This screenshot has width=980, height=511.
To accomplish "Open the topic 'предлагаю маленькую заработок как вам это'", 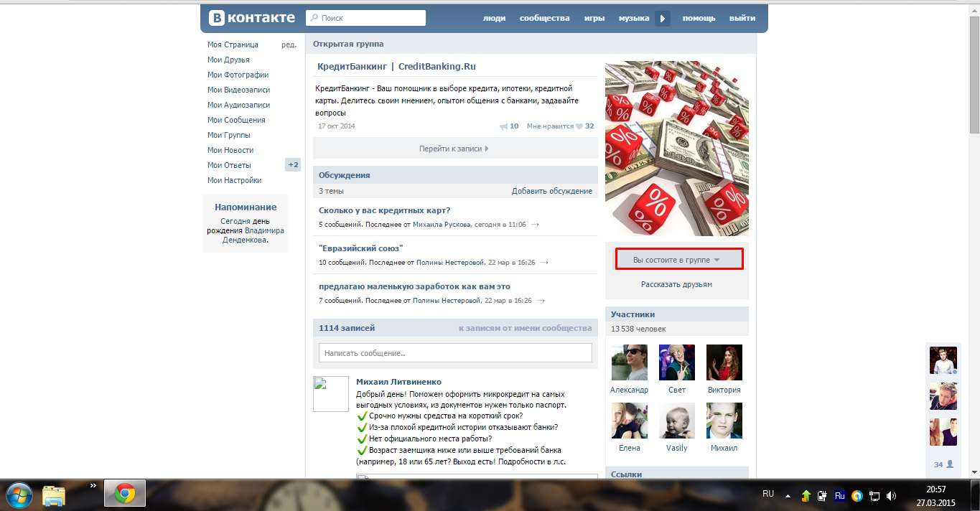I will tap(414, 286).
